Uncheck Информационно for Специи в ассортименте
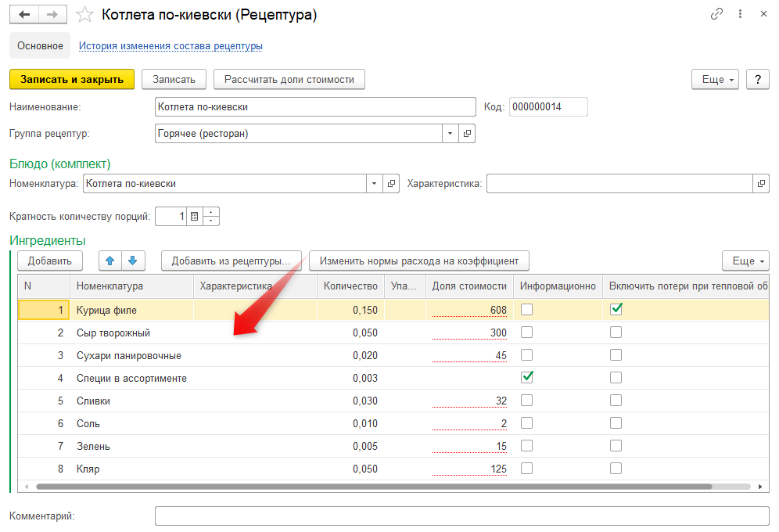This screenshot has width=779, height=532. pyautogui.click(x=527, y=378)
